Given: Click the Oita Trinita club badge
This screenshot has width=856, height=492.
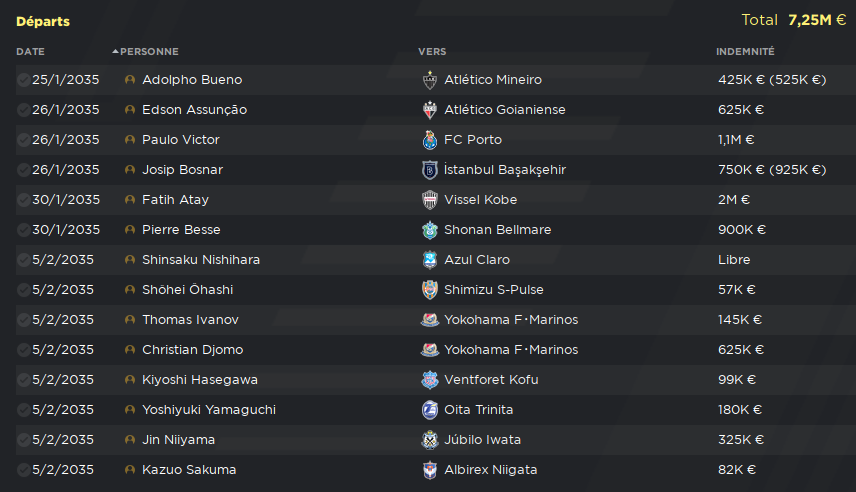Looking at the screenshot, I should tap(430, 410).
